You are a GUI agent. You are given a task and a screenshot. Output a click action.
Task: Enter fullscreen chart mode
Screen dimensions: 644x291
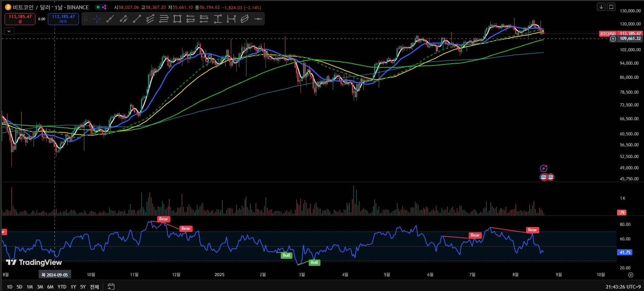click(x=611, y=7)
